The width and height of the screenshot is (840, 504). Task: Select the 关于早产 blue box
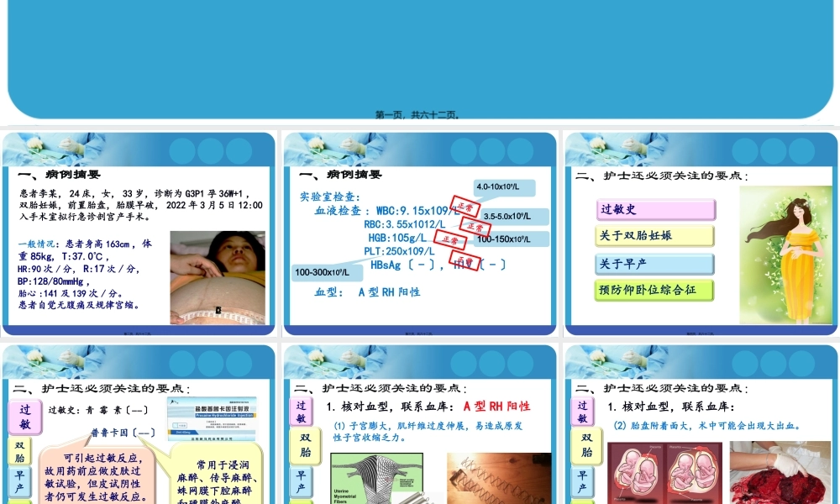coord(654,263)
